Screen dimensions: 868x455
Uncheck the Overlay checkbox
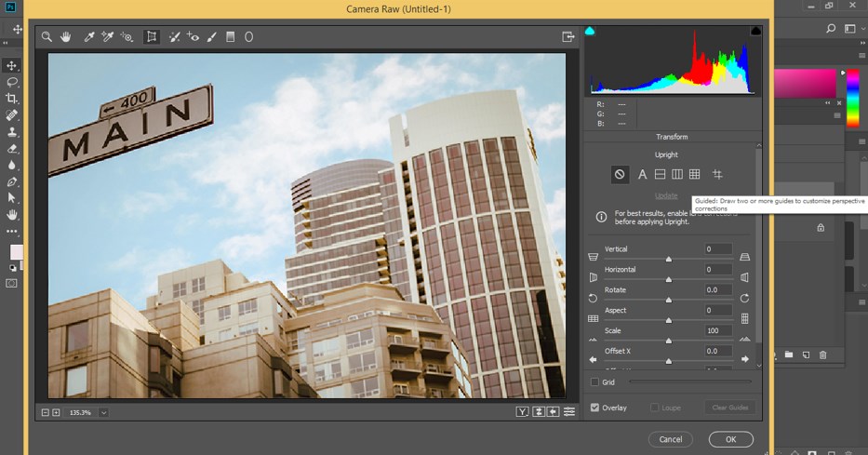594,408
